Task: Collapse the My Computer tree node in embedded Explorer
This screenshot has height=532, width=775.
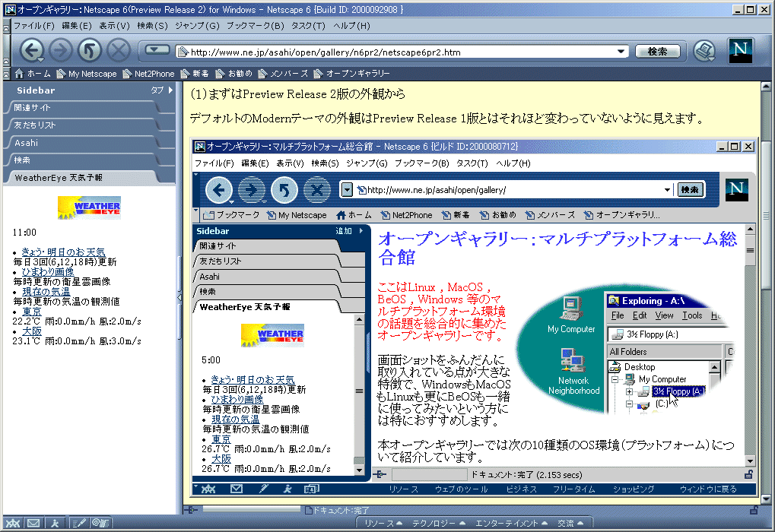Action: pos(615,379)
